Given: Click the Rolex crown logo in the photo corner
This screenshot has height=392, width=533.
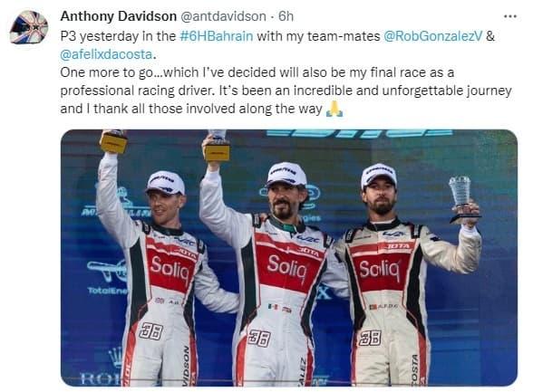Looking at the screenshot, I should (115, 357).
